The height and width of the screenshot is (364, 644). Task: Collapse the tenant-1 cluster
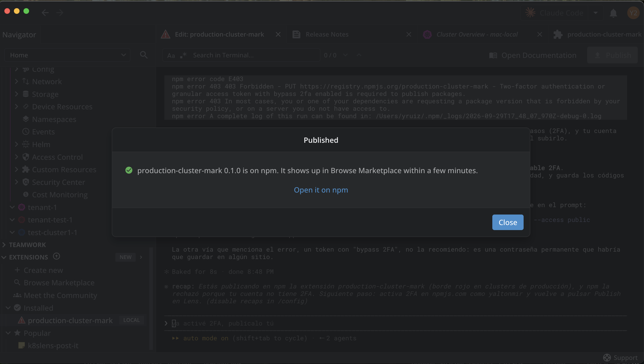(x=12, y=207)
